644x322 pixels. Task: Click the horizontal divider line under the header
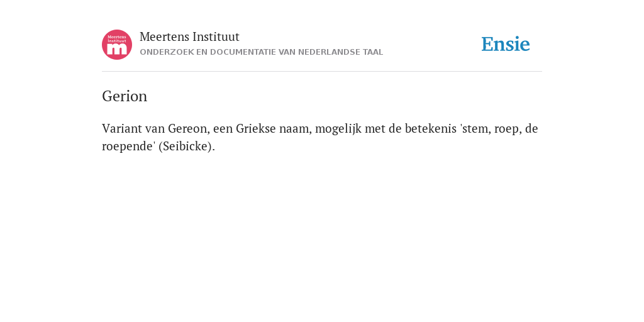pyautogui.click(x=322, y=72)
